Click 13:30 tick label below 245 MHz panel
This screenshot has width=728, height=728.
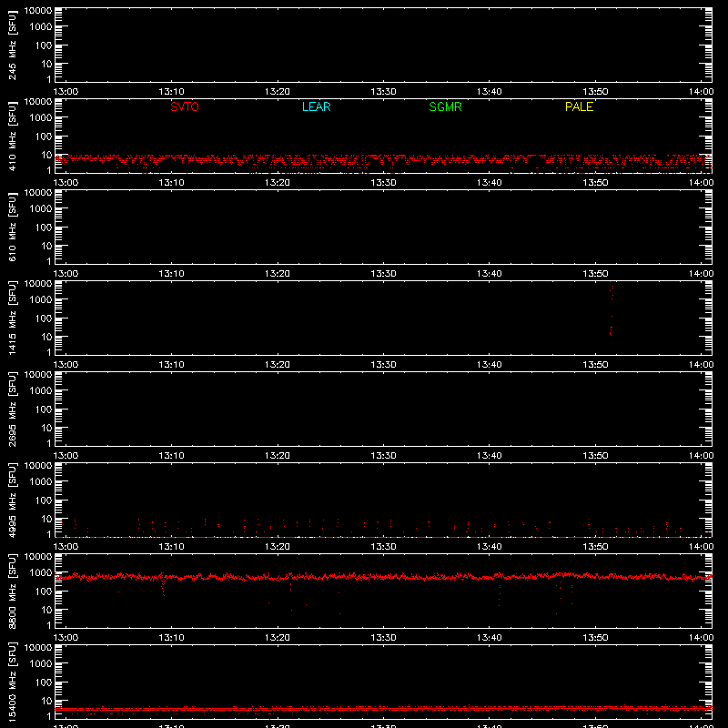coord(383,92)
